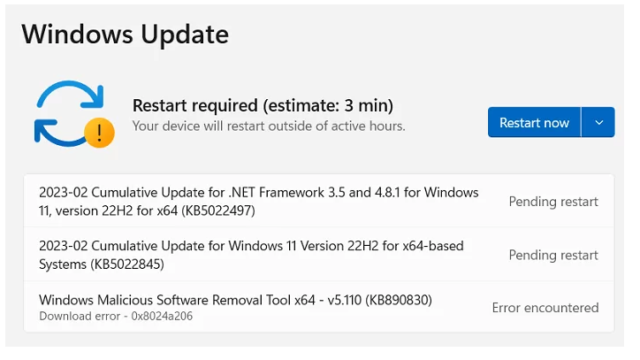Open the dropdown arrow beside Restart now

598,122
